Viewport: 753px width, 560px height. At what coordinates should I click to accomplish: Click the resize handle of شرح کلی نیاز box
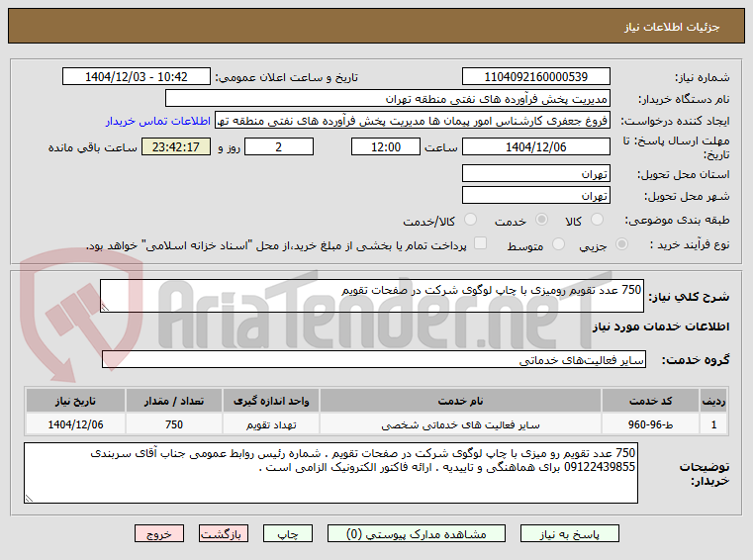105,308
